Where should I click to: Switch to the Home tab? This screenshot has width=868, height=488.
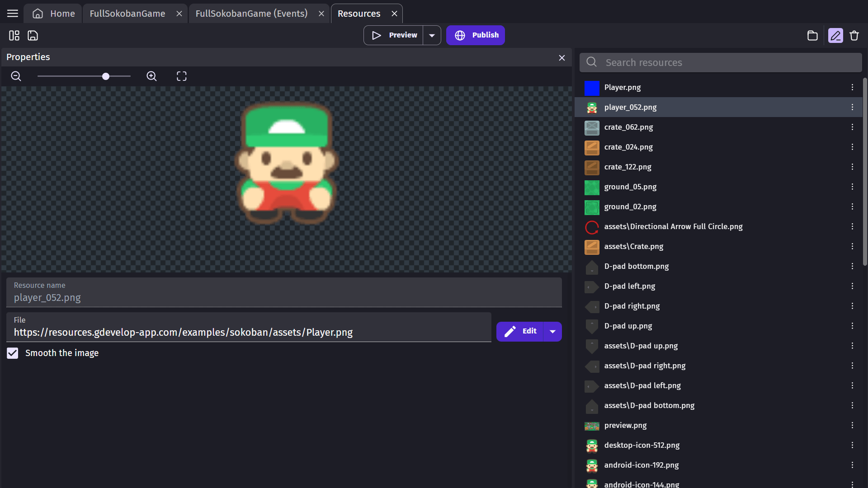tap(54, 14)
